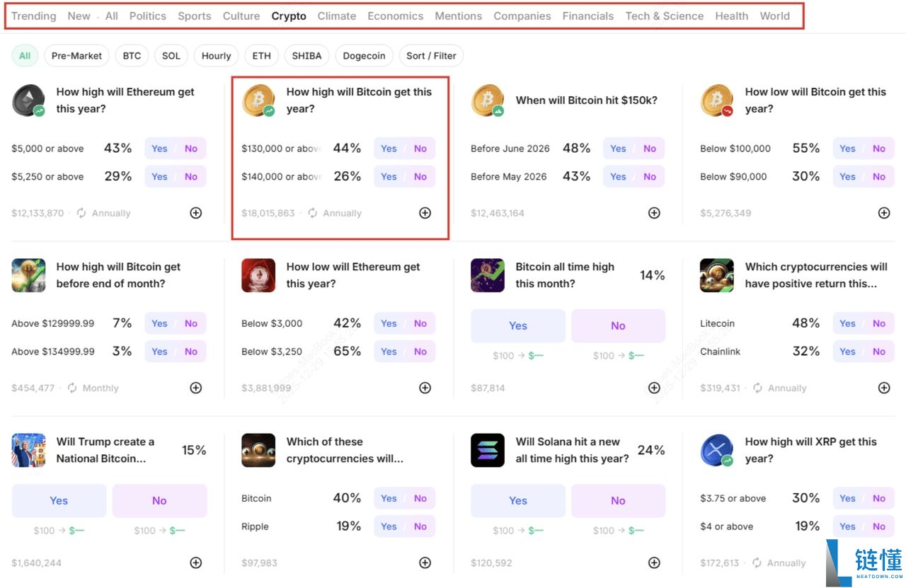Open 'When will Bitcoin hit $150k?' market title
Image resolution: width=906 pixels, height=588 pixels.
587,100
